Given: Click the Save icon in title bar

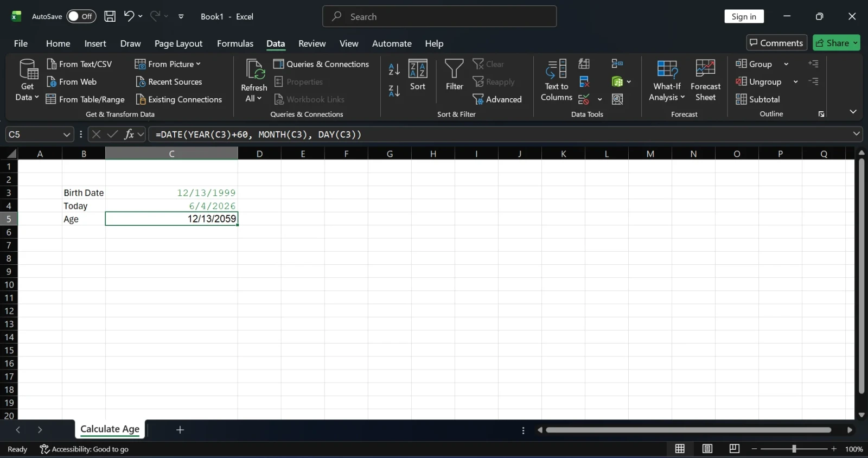Looking at the screenshot, I should 110,16.
